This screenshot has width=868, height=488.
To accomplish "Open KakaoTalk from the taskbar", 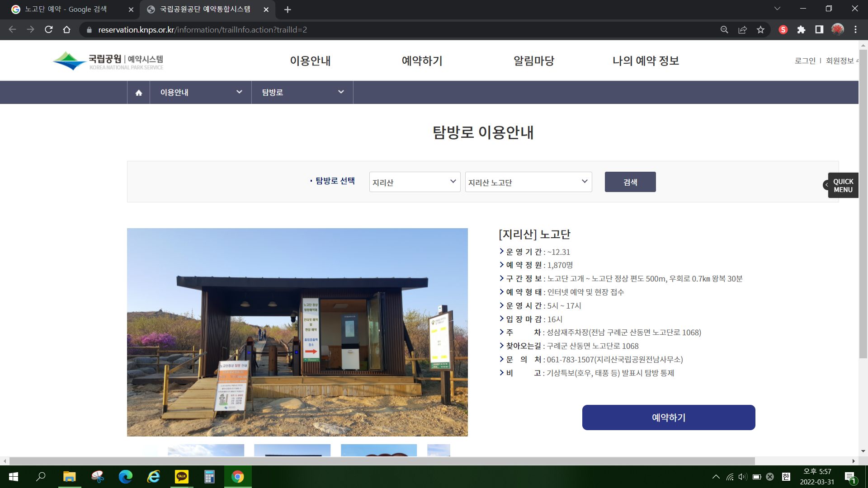I will [x=182, y=476].
